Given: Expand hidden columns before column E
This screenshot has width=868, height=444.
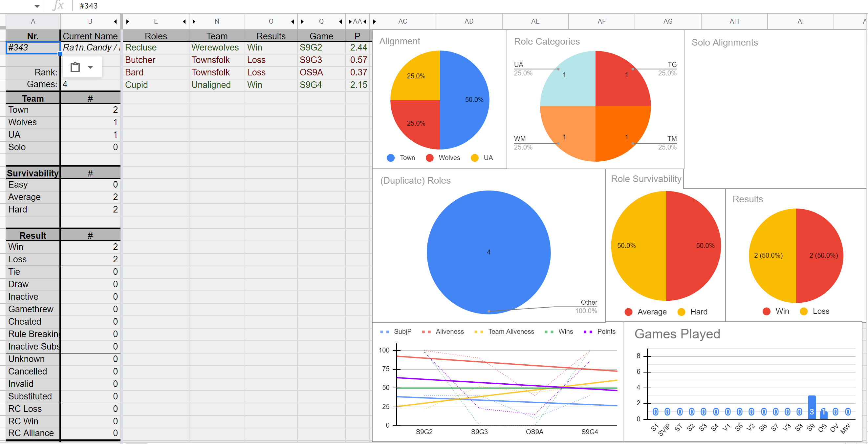Looking at the screenshot, I should point(128,22).
